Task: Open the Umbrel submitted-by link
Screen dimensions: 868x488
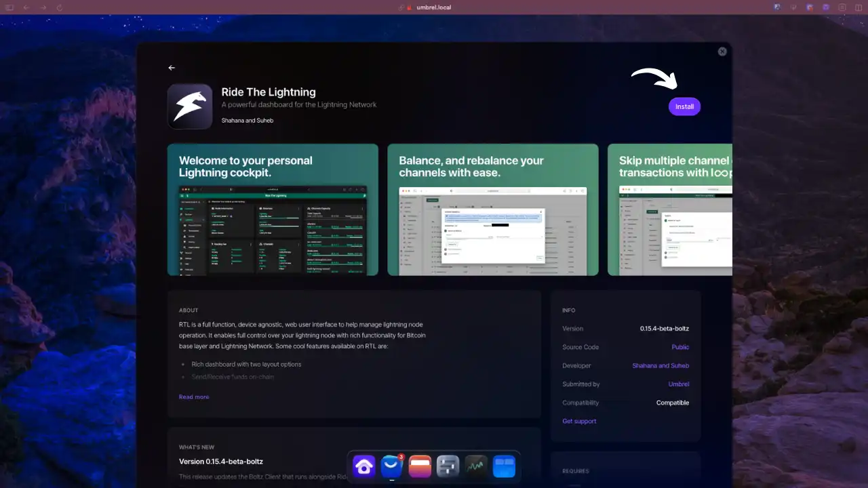Action: coord(679,384)
